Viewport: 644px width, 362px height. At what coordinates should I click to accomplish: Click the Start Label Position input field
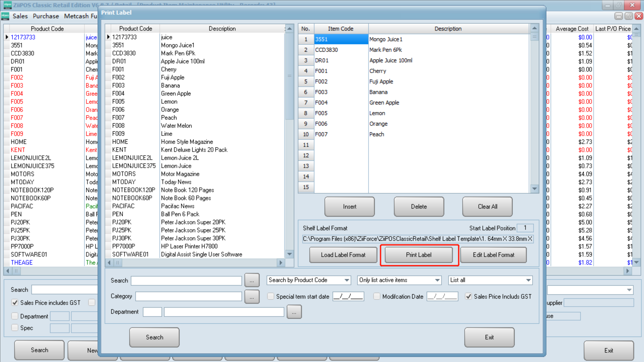[x=525, y=228]
